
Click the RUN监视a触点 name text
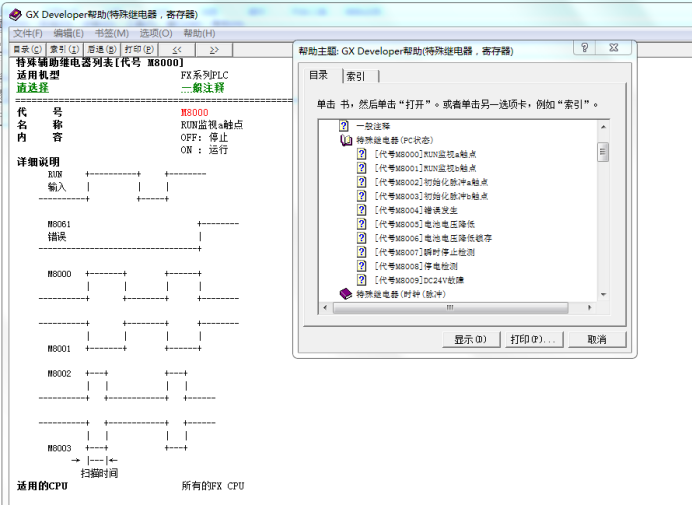pos(212,125)
